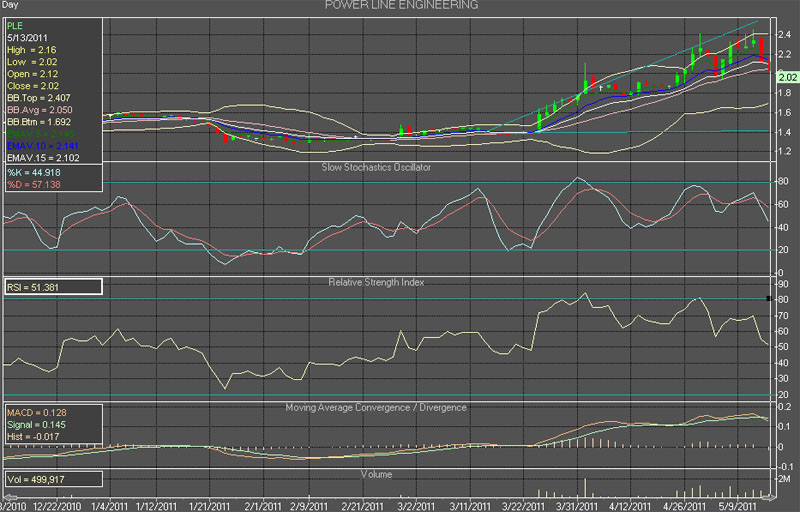Screen dimensions: 800x512
Task: Click the 2.4 price axis label
Action: pyautogui.click(x=784, y=35)
